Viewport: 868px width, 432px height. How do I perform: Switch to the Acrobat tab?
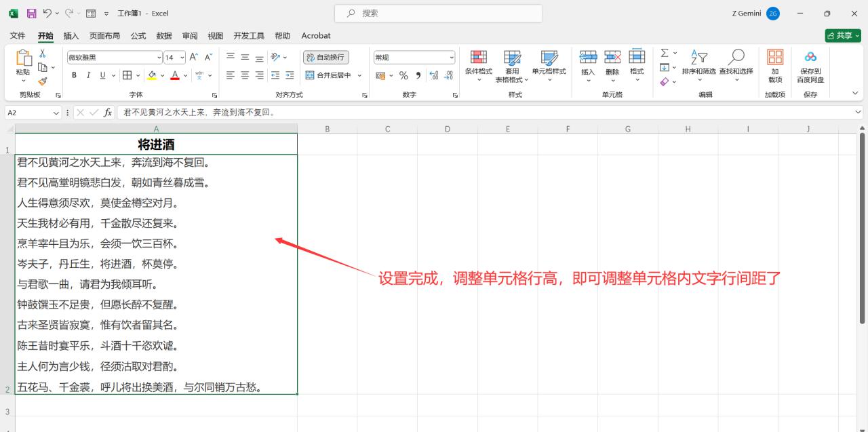316,36
